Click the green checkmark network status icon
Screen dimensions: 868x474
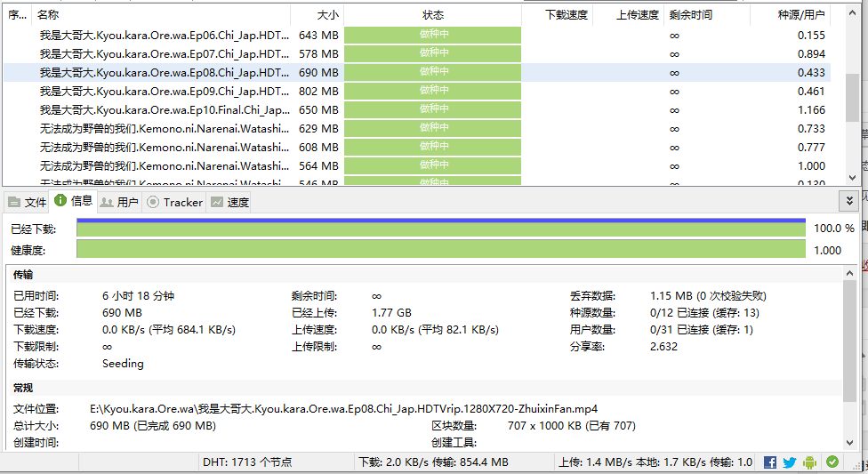pyautogui.click(x=832, y=462)
